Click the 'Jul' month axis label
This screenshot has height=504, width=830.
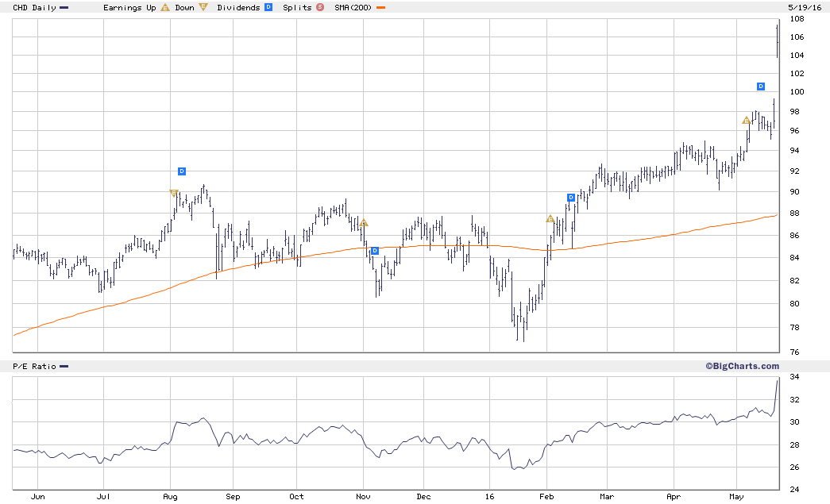pos(104,497)
